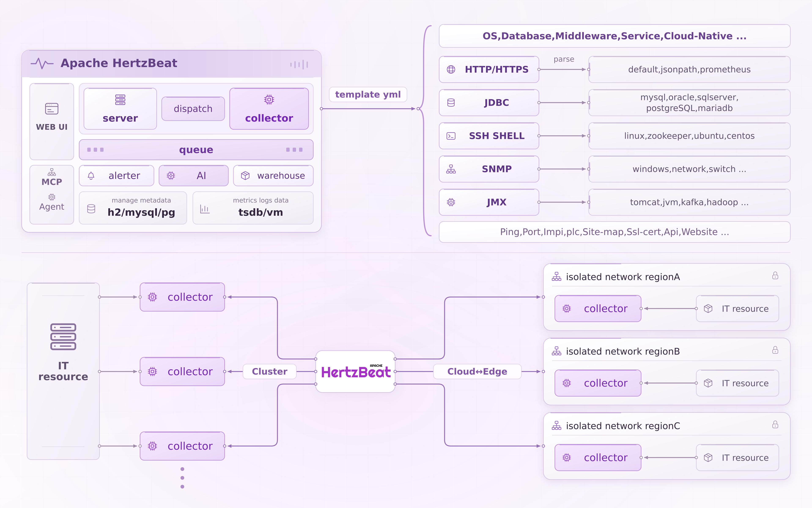Click the database icon beside h2/mysql/pg
812x508 pixels.
coord(91,209)
